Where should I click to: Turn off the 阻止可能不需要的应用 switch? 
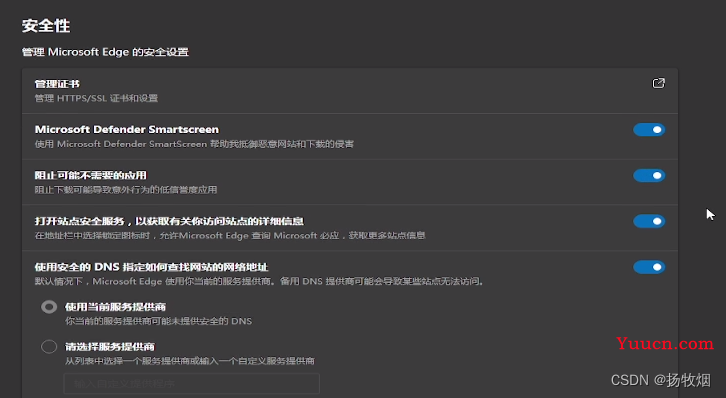pos(649,175)
